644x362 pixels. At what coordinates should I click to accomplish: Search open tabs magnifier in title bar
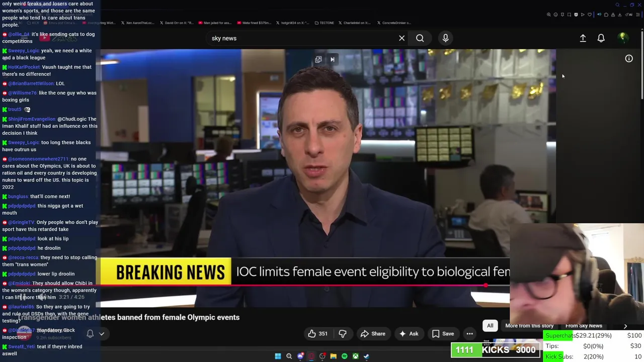617,5
